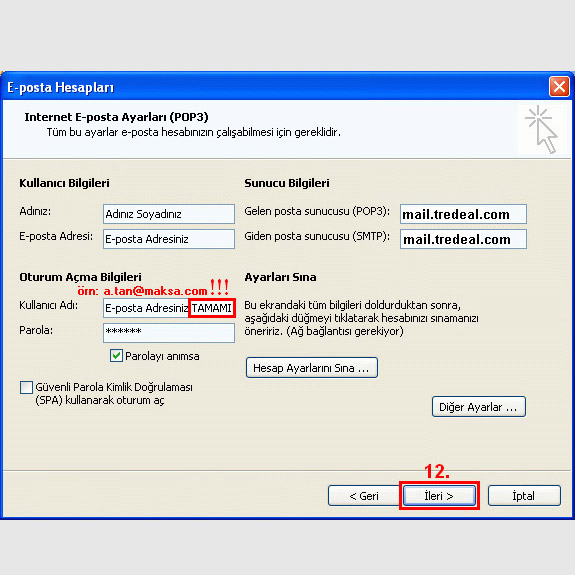Click the wizard cursor icon in header
The height and width of the screenshot is (575, 575).
click(542, 129)
